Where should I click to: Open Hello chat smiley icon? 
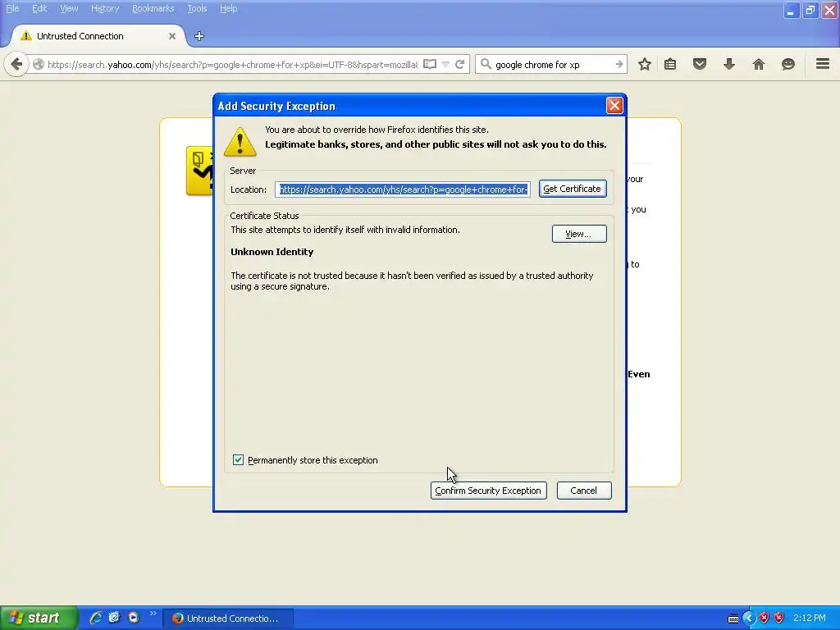click(788, 64)
